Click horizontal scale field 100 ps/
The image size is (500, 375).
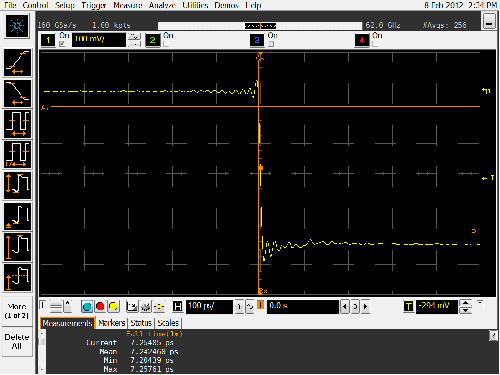[x=209, y=307]
